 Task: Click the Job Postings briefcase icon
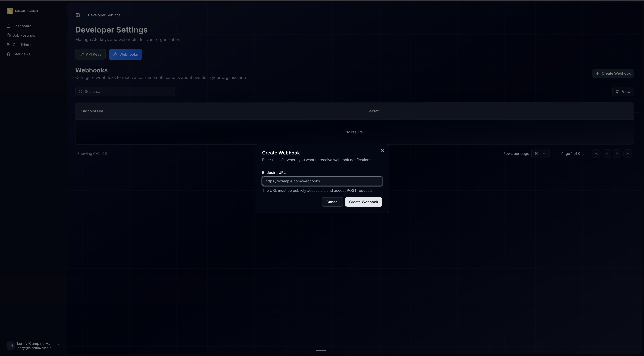[x=9, y=35]
